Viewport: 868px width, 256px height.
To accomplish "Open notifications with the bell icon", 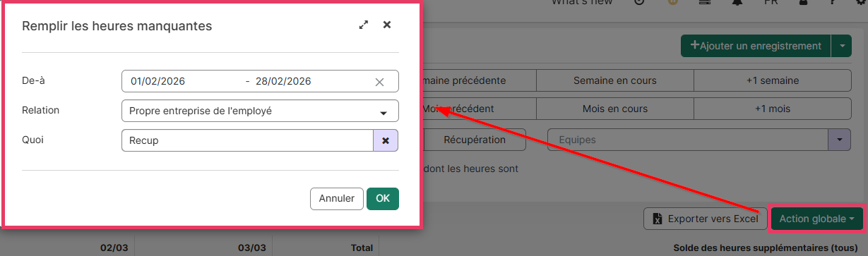I will tap(737, 3).
